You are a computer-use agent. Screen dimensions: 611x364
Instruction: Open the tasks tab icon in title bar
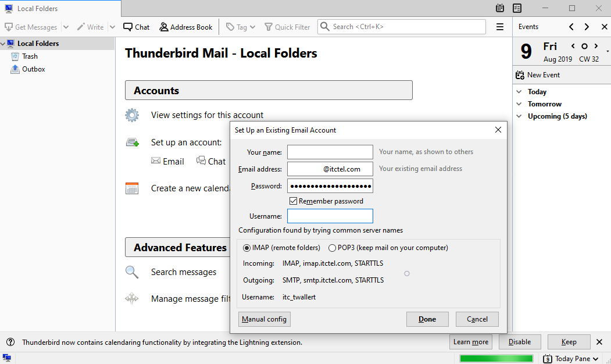click(x=517, y=8)
